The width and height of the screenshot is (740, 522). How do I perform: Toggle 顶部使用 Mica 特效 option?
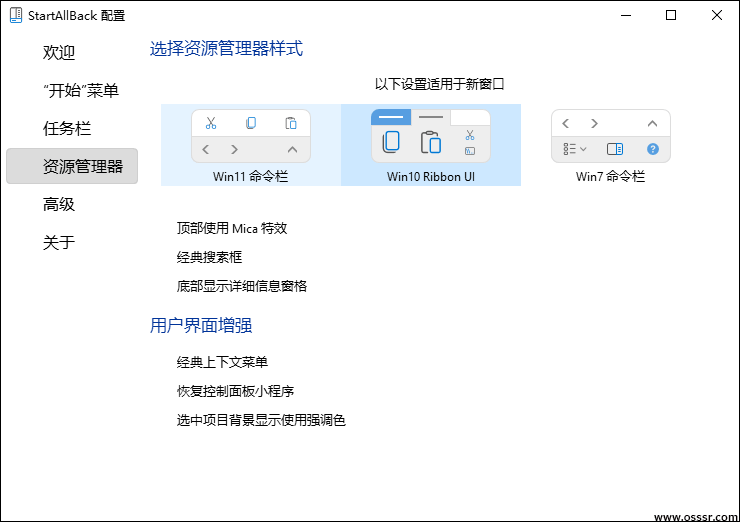pyautogui.click(x=232, y=228)
